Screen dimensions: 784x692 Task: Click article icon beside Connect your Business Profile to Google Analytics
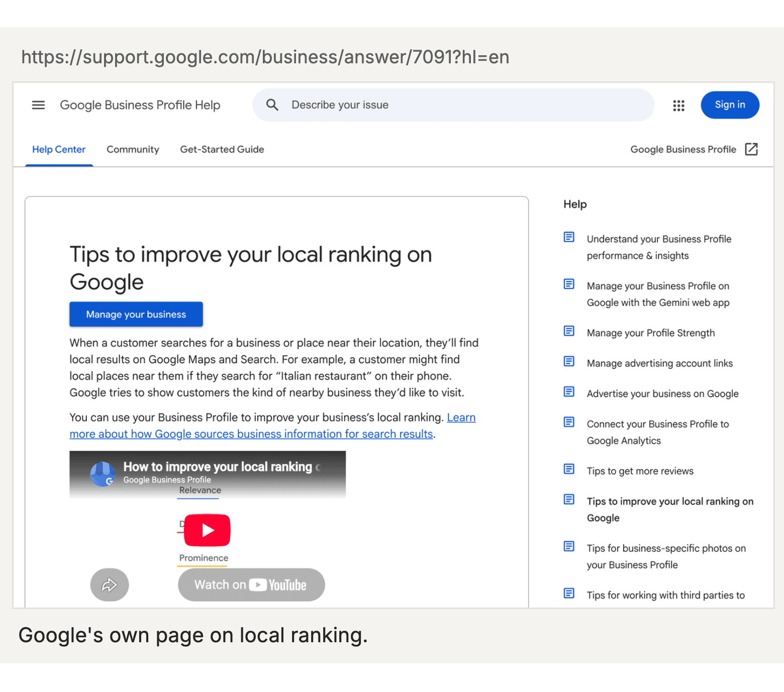[x=569, y=422]
